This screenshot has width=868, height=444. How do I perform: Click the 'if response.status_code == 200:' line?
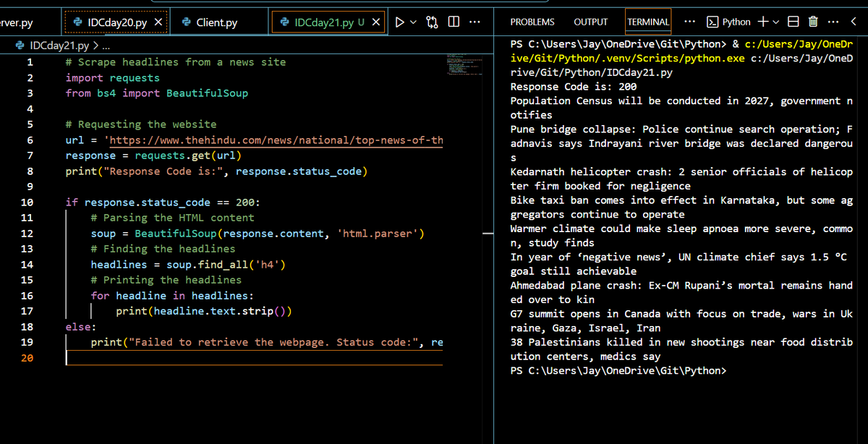[163, 202]
